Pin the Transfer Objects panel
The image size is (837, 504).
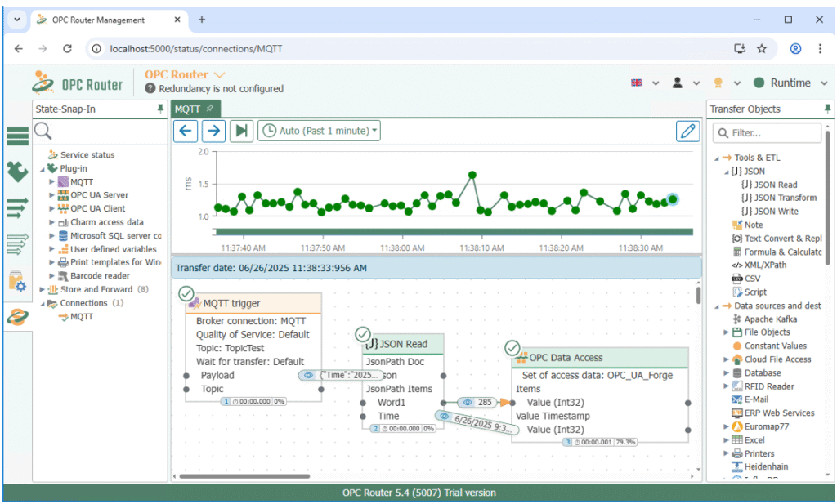tap(827, 109)
